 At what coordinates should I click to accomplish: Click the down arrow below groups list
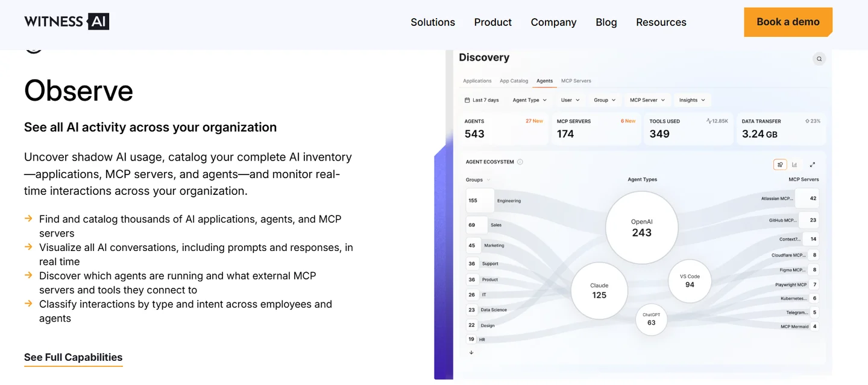(471, 352)
